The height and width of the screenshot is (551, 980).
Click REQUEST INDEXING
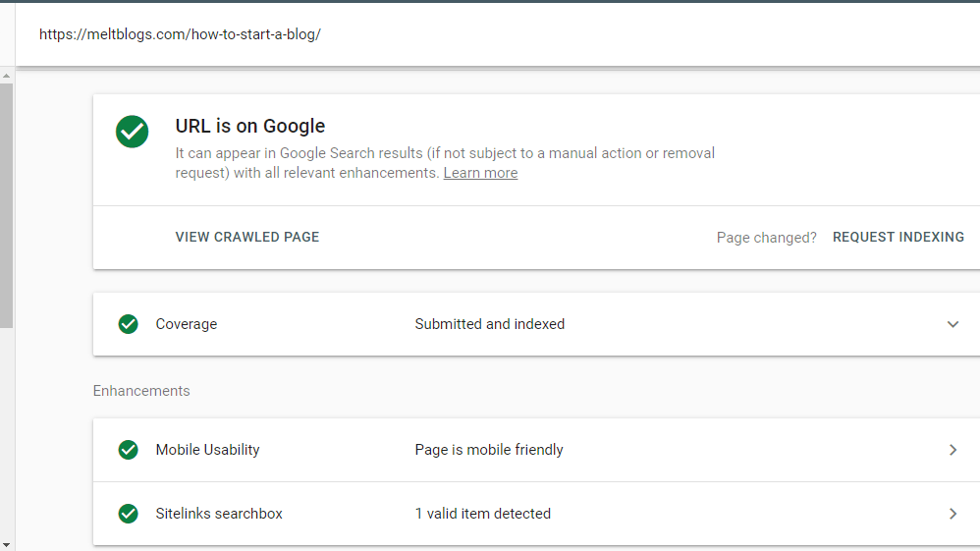pyautogui.click(x=898, y=237)
